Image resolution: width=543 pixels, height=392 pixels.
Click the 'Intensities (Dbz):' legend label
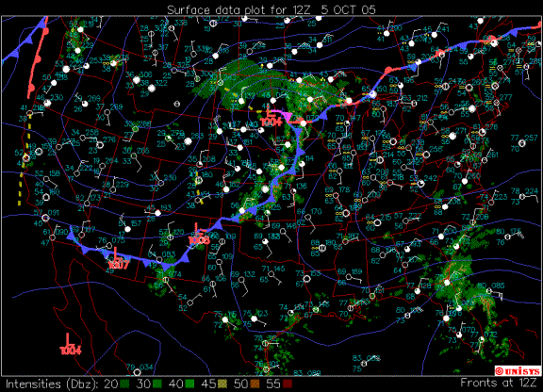[x=51, y=384]
